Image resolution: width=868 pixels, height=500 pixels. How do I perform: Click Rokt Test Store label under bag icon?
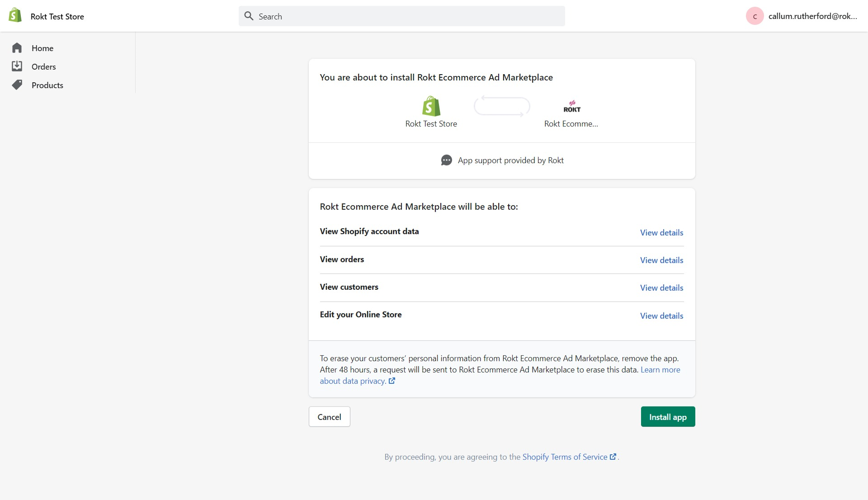431,124
